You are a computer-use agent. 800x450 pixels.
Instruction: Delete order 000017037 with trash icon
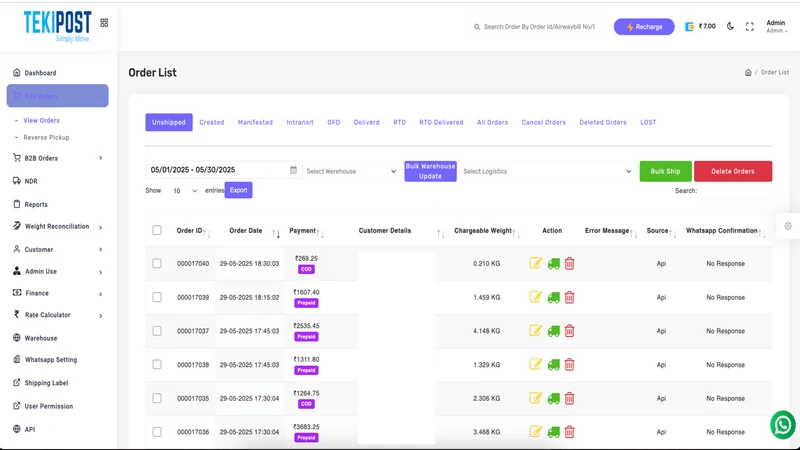click(569, 331)
